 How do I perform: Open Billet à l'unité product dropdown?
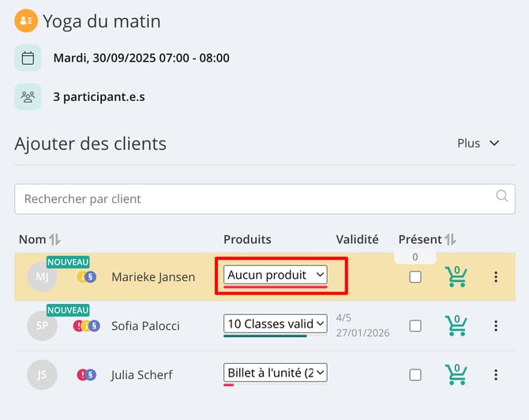(x=276, y=373)
